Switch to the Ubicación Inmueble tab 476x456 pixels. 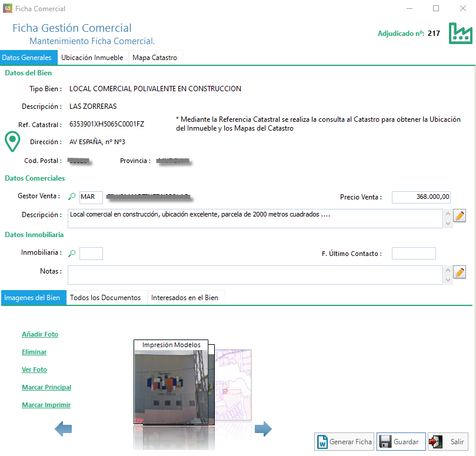[92, 58]
